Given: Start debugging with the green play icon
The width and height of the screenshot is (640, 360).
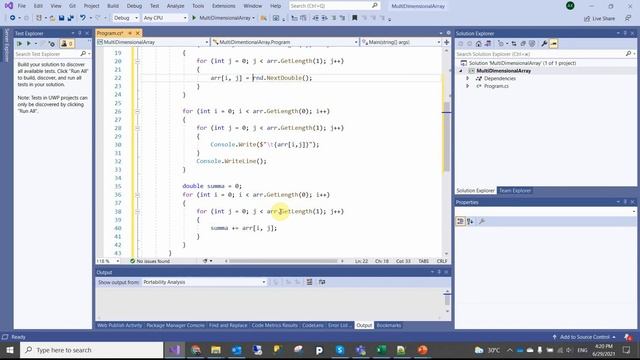Looking at the screenshot, I should (x=194, y=18).
